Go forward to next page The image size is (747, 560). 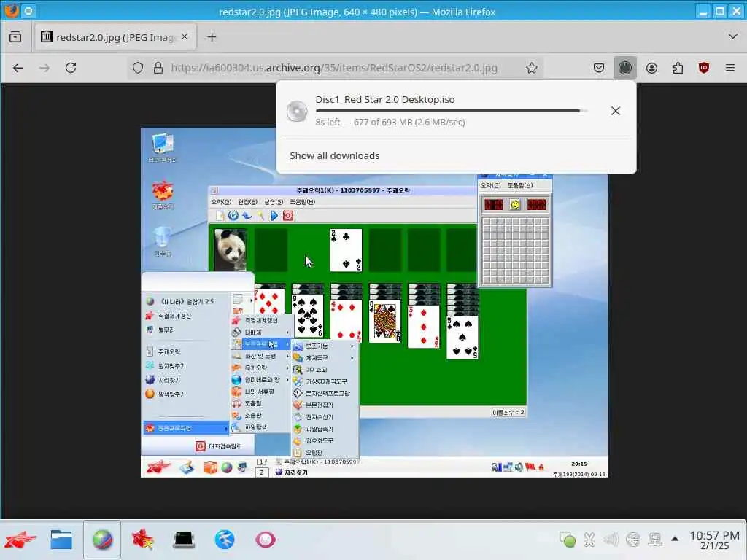click(x=44, y=68)
